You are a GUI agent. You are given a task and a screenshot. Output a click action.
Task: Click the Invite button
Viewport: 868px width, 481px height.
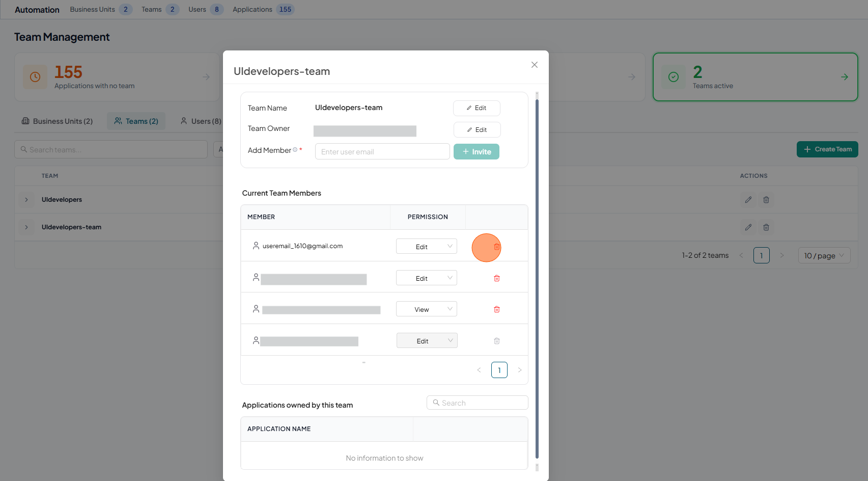(x=477, y=151)
